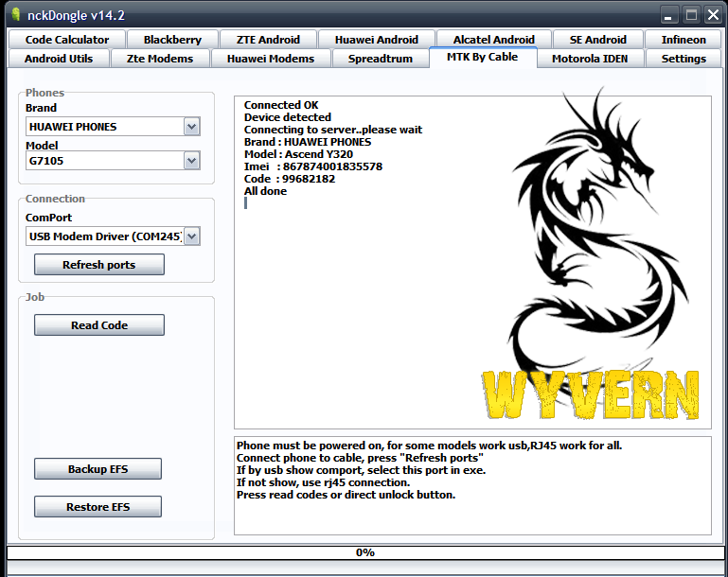Click the 'Connect phone to cable' instruction line
Image resolution: width=728 pixels, height=577 pixels.
point(360,458)
